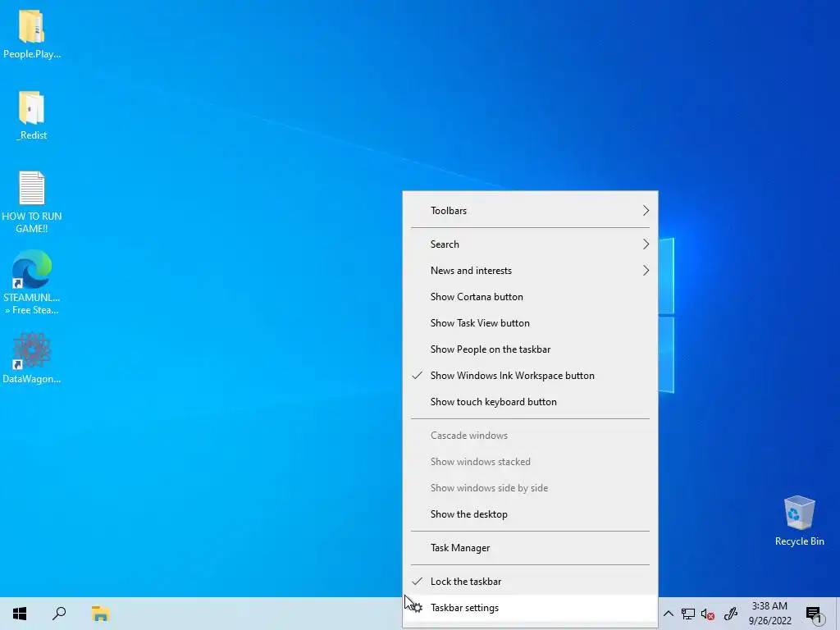Click greyed Cascade windows entry
The image size is (840, 630).
tap(530, 436)
